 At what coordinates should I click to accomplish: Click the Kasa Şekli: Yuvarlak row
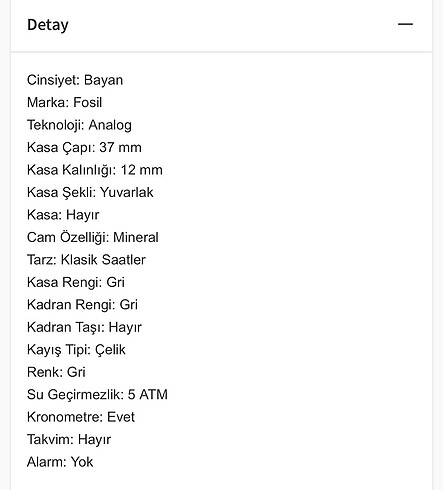(x=90, y=193)
